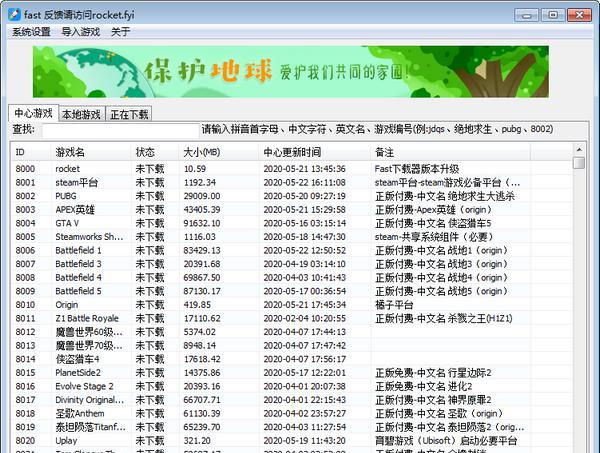This screenshot has width=600, height=453.
Task: Select the 魔兽世界70级... row
Action: coord(292,345)
